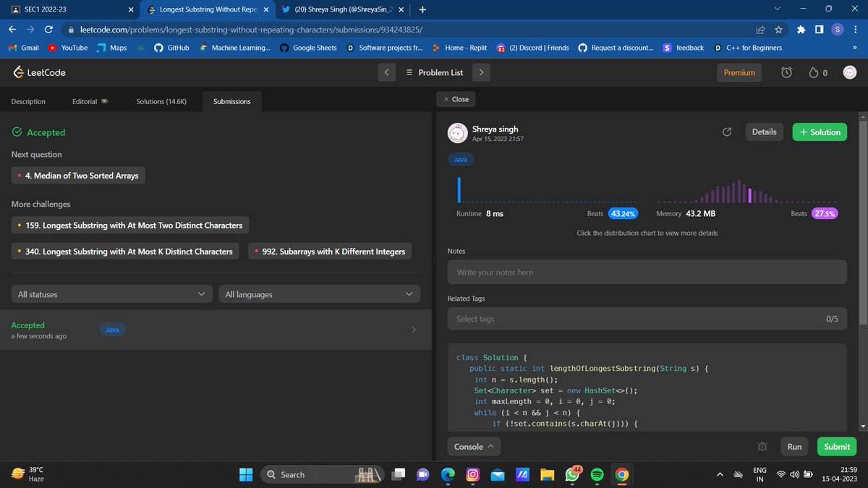Screen dimensions: 868x488
Task: Click the Select tags field
Action: tap(647, 319)
